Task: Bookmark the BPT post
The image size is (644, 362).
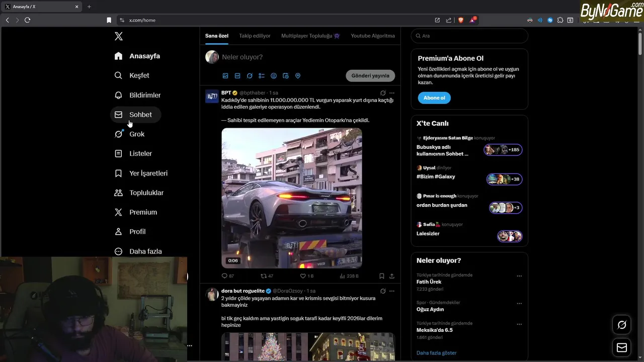Action: pos(382,276)
